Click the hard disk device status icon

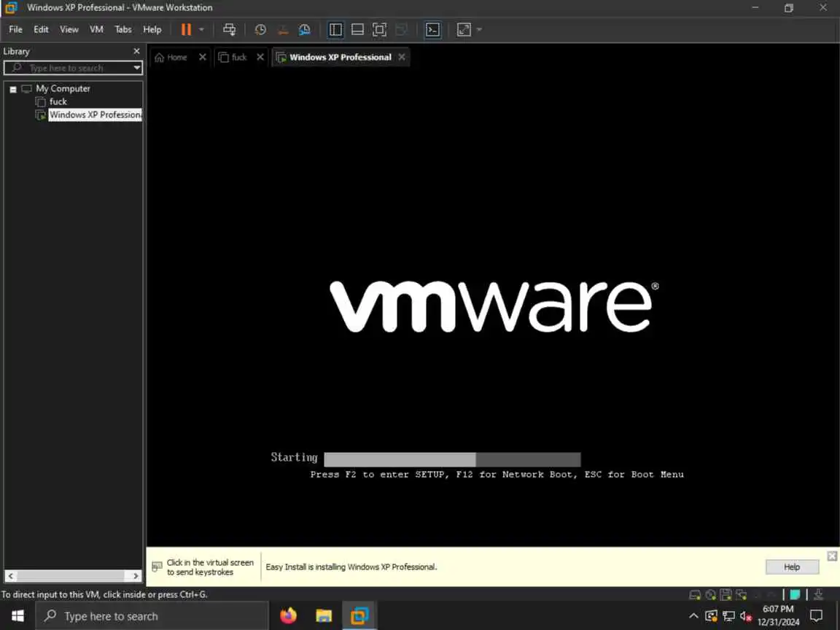(695, 595)
